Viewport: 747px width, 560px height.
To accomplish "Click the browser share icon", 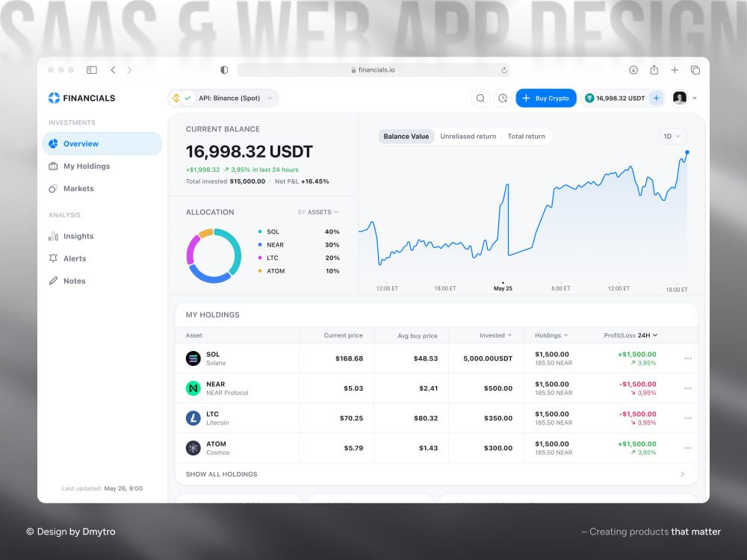I will [654, 69].
